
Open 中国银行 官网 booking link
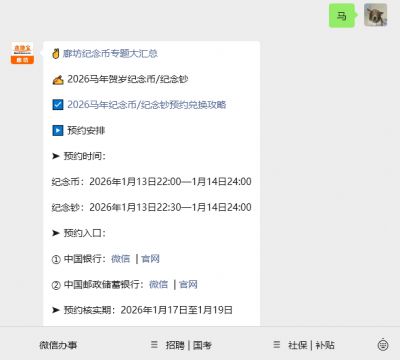[150, 259]
